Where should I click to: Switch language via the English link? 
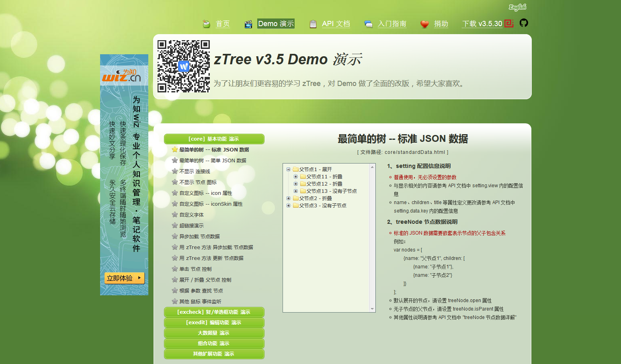click(517, 7)
